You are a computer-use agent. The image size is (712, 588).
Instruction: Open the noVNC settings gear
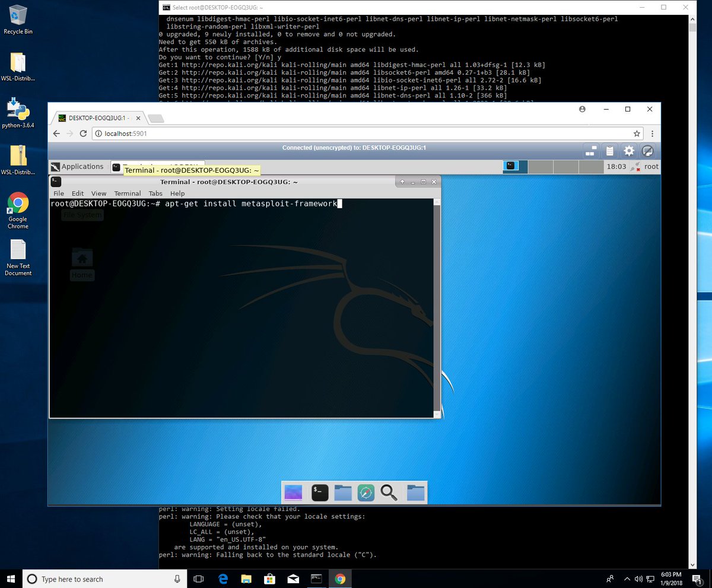(x=629, y=151)
